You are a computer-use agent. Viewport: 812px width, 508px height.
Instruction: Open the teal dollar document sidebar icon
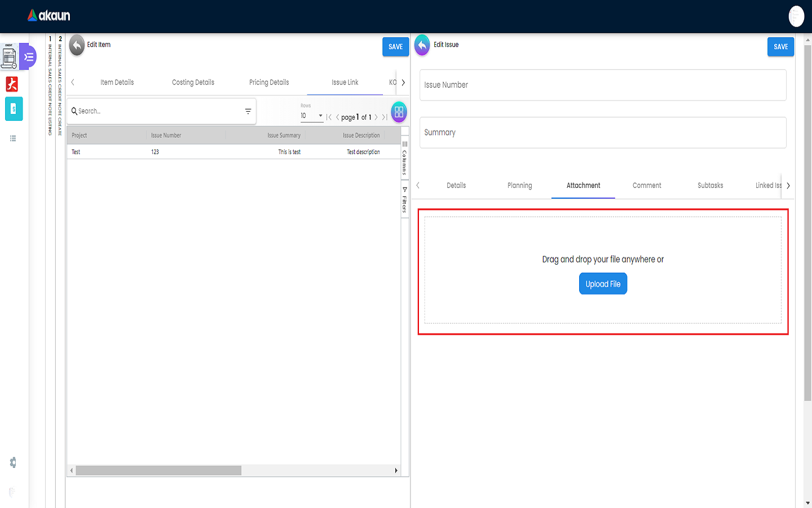(14, 109)
